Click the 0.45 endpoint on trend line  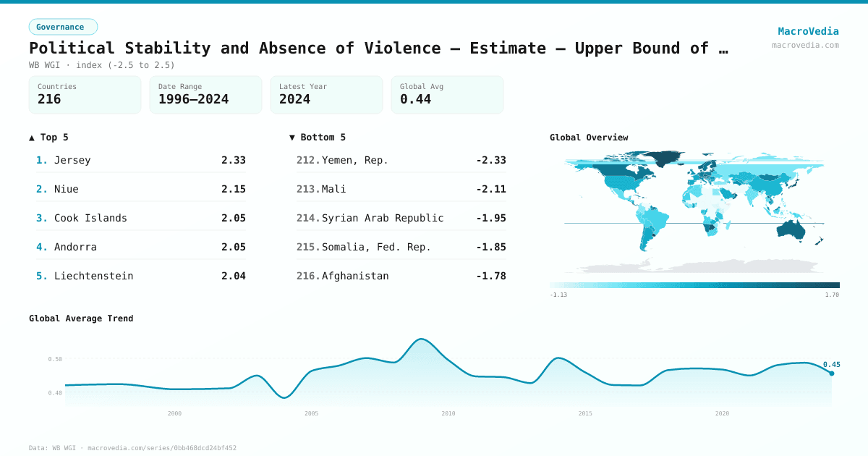coord(831,373)
